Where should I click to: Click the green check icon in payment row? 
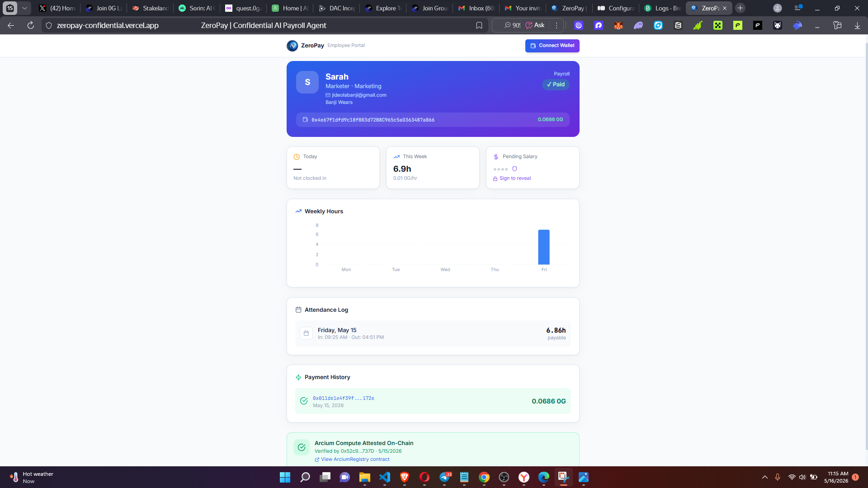pyautogui.click(x=304, y=401)
